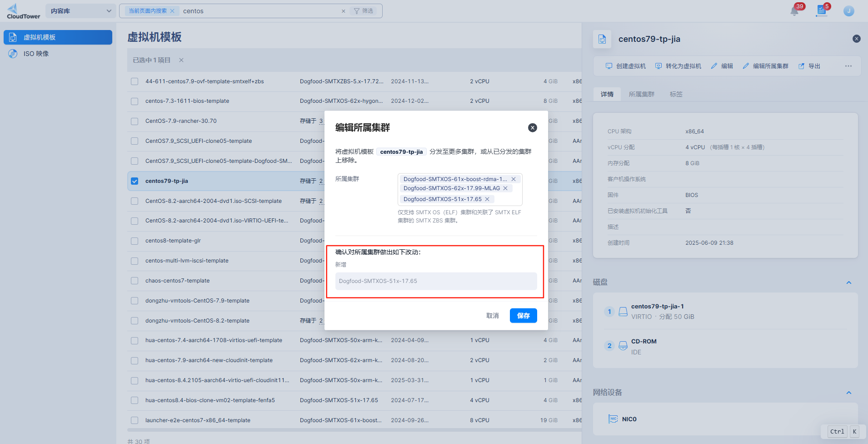Click the 保存 button
Viewport: 868px width, 444px height.
point(523,316)
